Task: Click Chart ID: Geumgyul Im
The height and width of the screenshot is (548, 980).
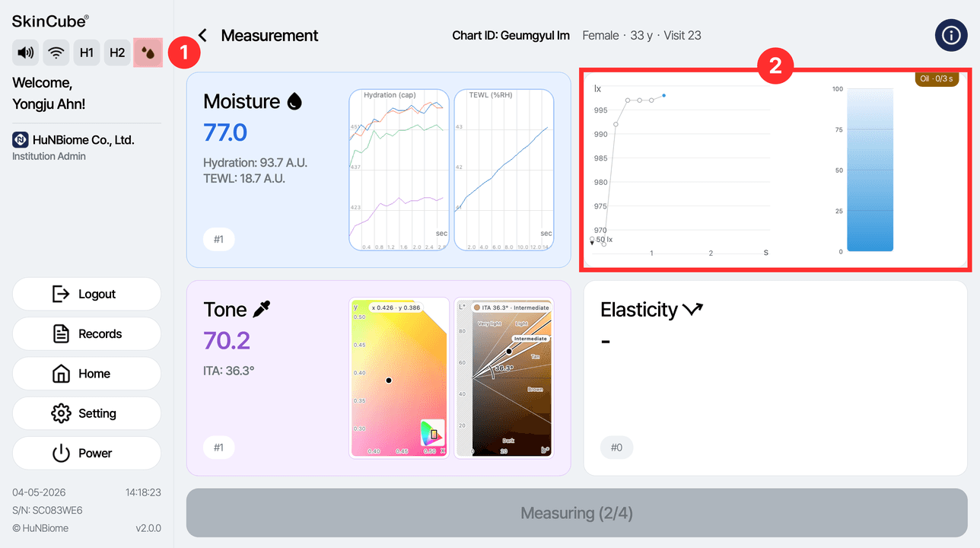Action: tap(511, 36)
